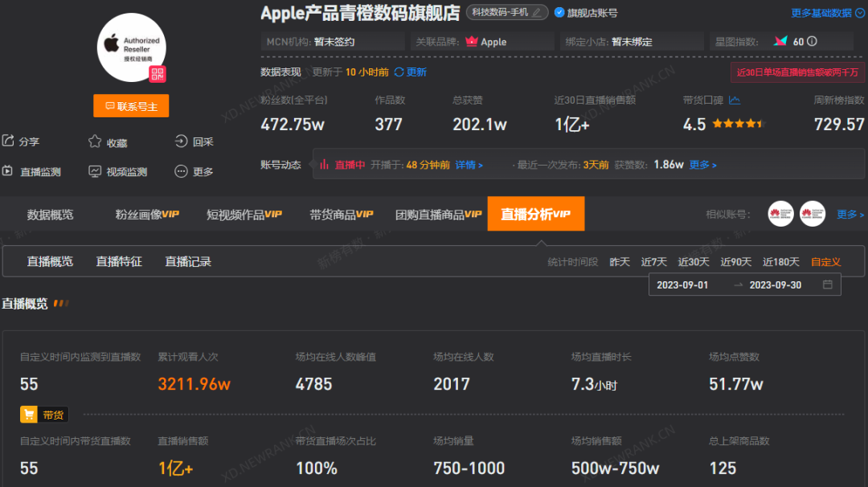Switch to 直播概览 sub-tab
This screenshot has height=487, width=868.
point(50,261)
